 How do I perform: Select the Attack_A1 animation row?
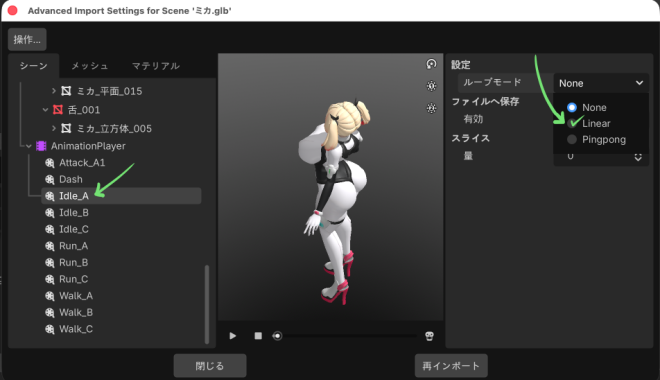coord(121,163)
